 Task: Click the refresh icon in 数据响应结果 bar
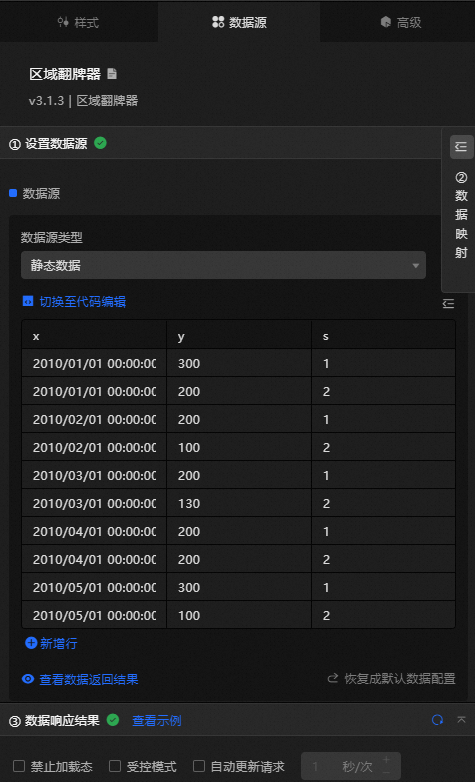(x=438, y=720)
